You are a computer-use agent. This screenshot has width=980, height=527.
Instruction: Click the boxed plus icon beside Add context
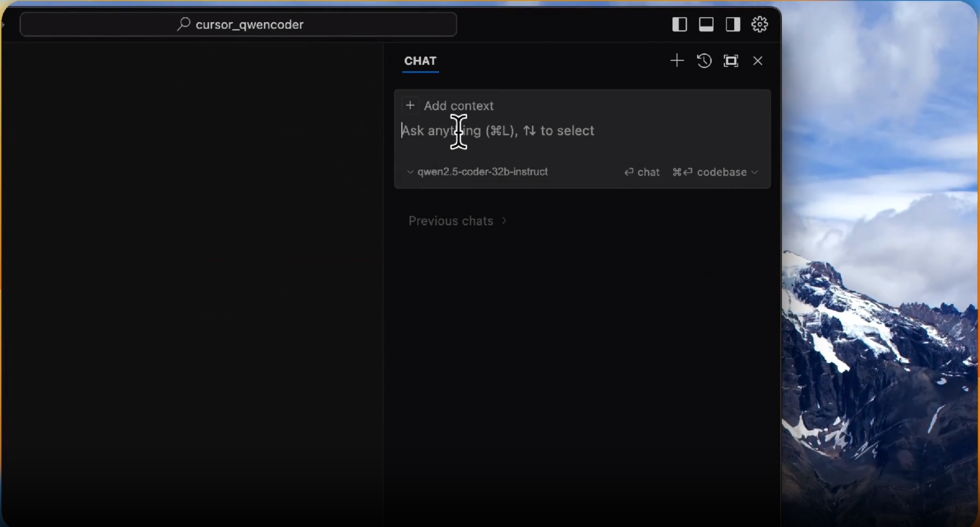click(x=410, y=105)
